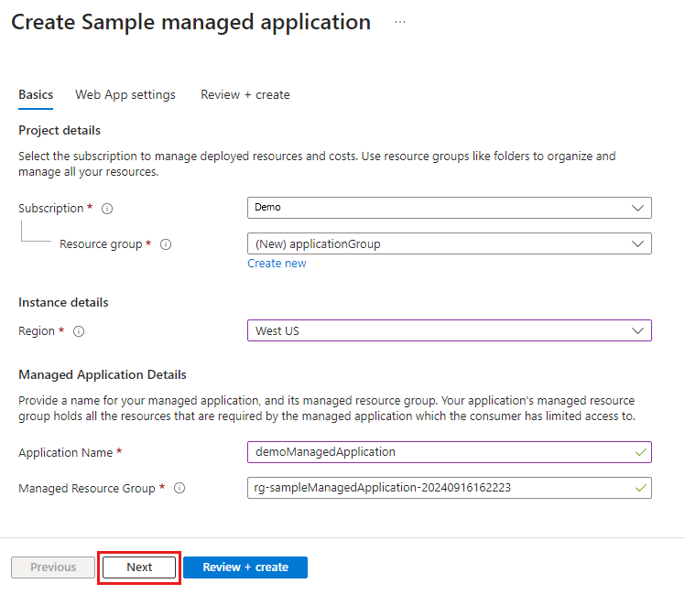
Task: Click the Resource group info icon
Action: (166, 244)
